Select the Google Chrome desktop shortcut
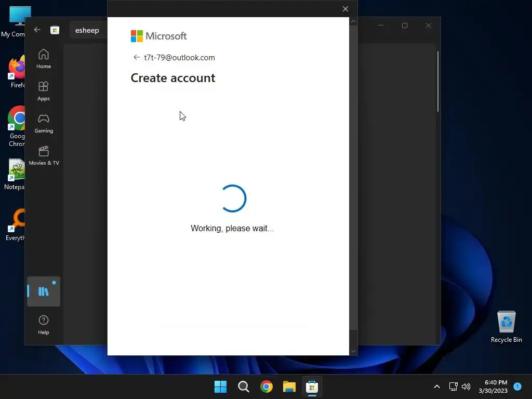Screen dimensions: 532x399 tap(16, 127)
